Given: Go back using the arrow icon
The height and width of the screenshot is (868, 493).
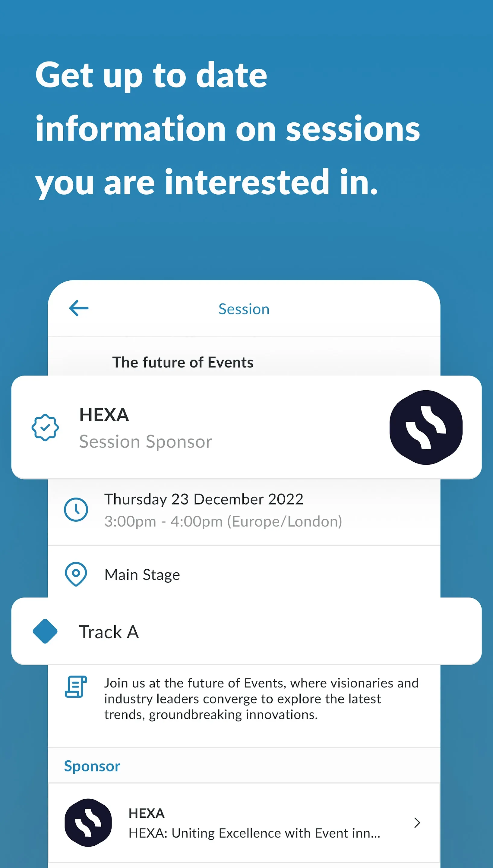Looking at the screenshot, I should [x=79, y=308].
